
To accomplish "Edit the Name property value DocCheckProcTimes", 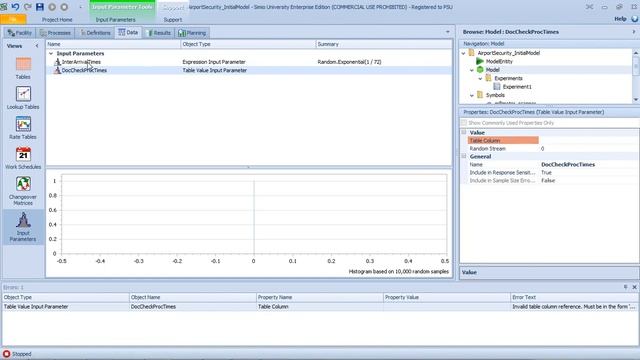I will click(588, 164).
